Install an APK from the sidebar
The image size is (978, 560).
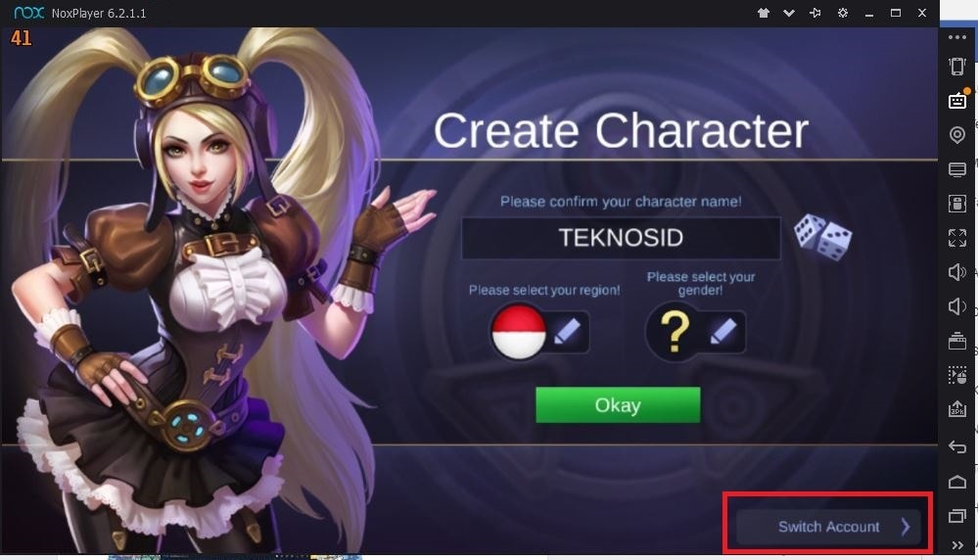(x=957, y=409)
